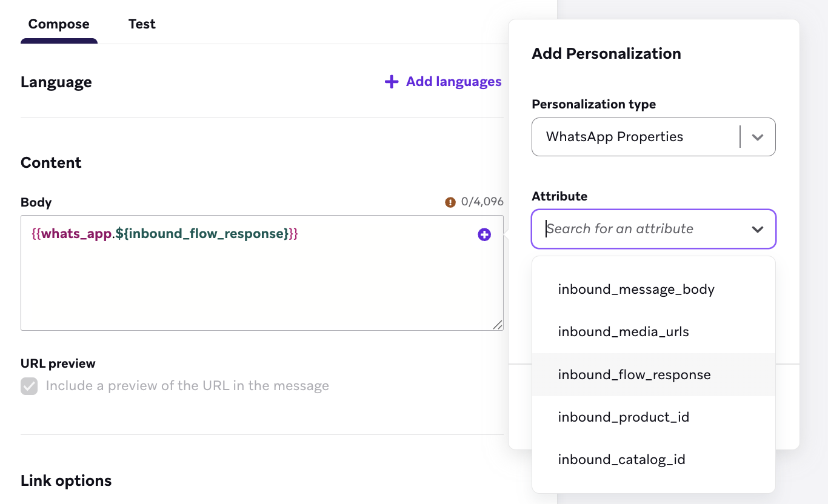The height and width of the screenshot is (504, 828).
Task: Select the inbound_message_body attribute option
Action: (x=636, y=289)
